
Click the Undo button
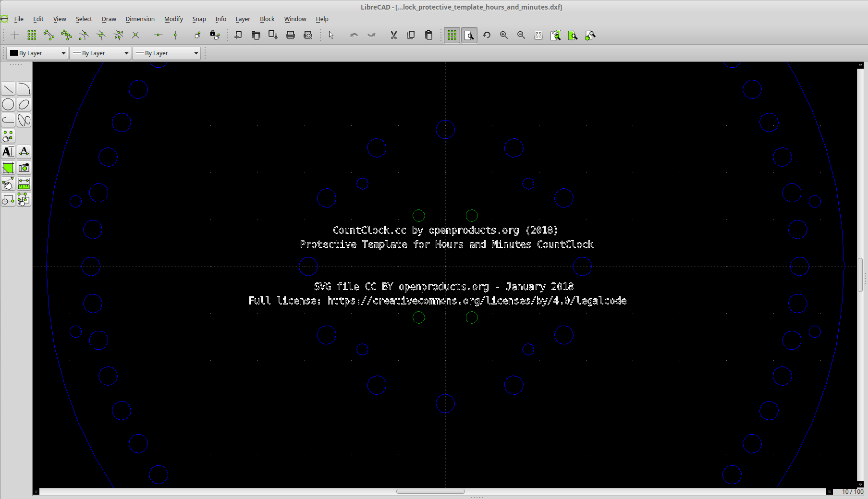(354, 35)
